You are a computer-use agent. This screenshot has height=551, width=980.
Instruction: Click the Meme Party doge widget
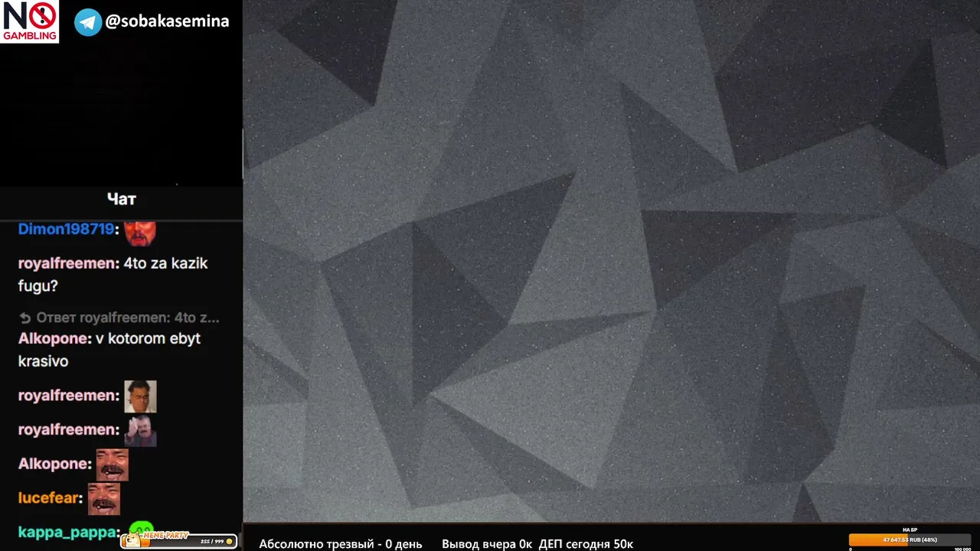[178, 540]
